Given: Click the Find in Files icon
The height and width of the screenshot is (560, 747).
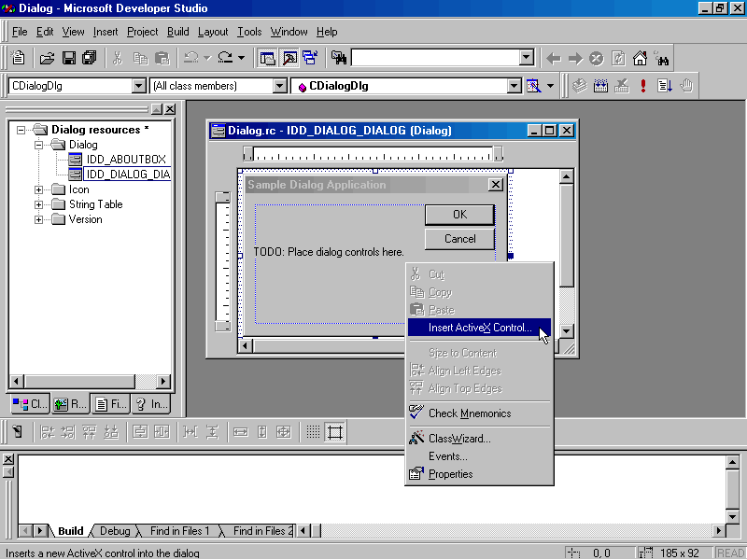Looking at the screenshot, I should pos(339,58).
